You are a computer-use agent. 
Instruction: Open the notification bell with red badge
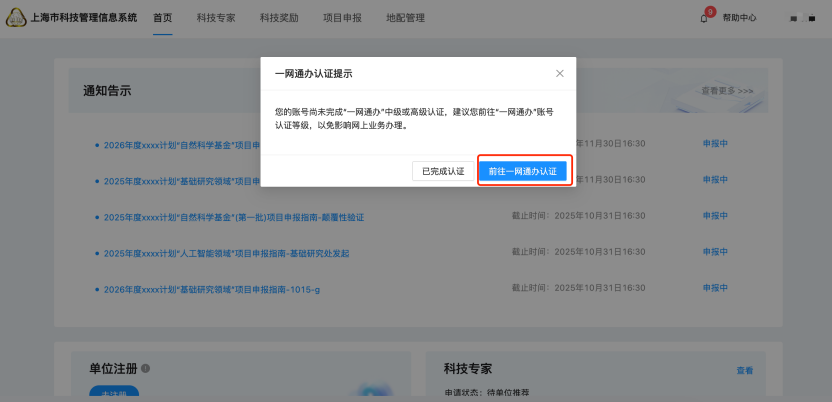(704, 18)
